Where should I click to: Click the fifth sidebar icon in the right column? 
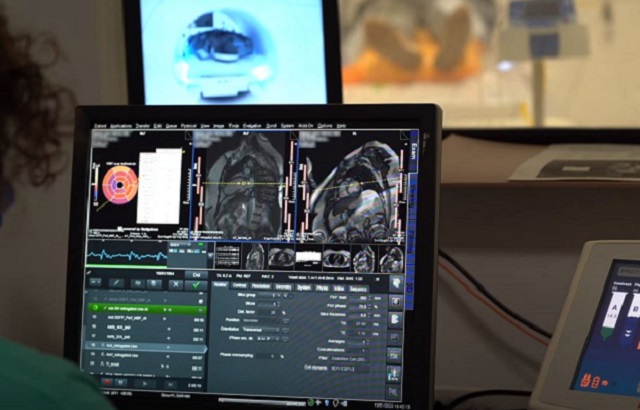click(x=394, y=355)
